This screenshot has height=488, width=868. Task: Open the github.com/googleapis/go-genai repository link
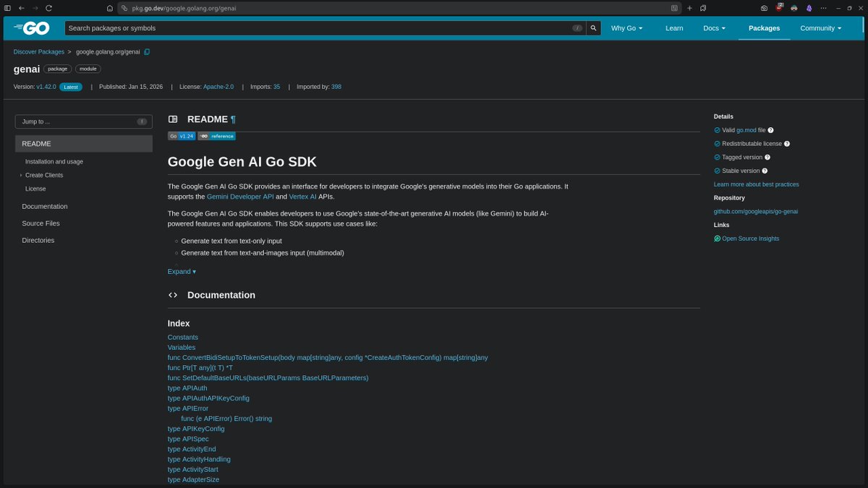756,211
